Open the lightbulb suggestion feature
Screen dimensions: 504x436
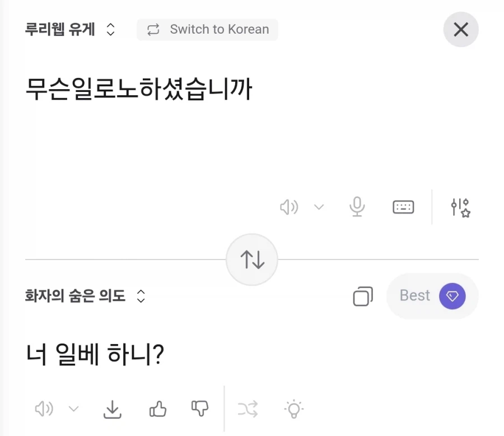294,409
